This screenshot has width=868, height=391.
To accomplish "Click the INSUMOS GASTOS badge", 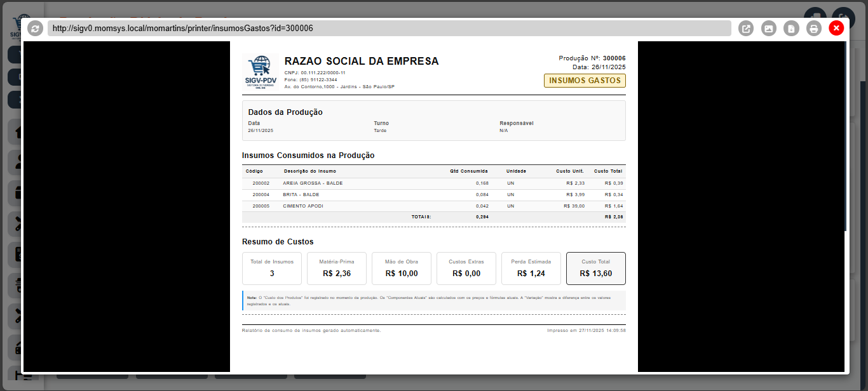I will pos(584,81).
